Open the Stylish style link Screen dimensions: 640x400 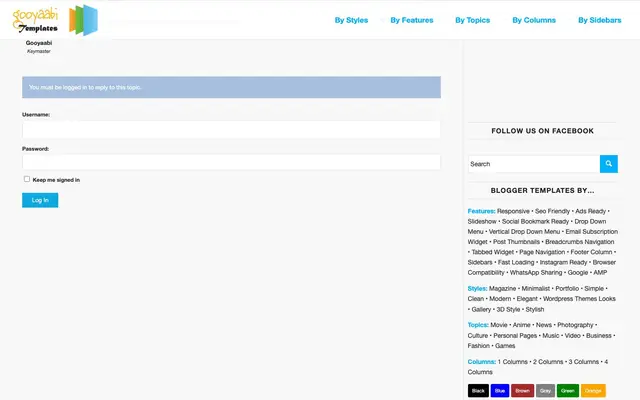coord(535,309)
